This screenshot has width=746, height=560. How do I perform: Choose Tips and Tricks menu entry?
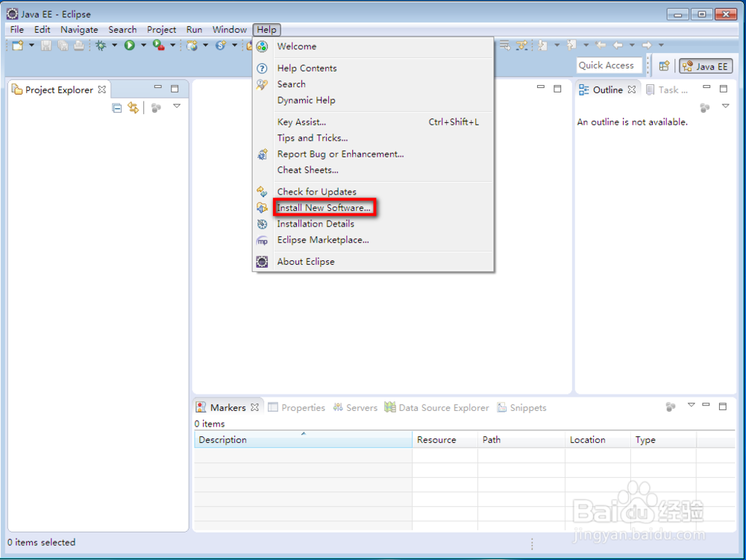point(373,138)
